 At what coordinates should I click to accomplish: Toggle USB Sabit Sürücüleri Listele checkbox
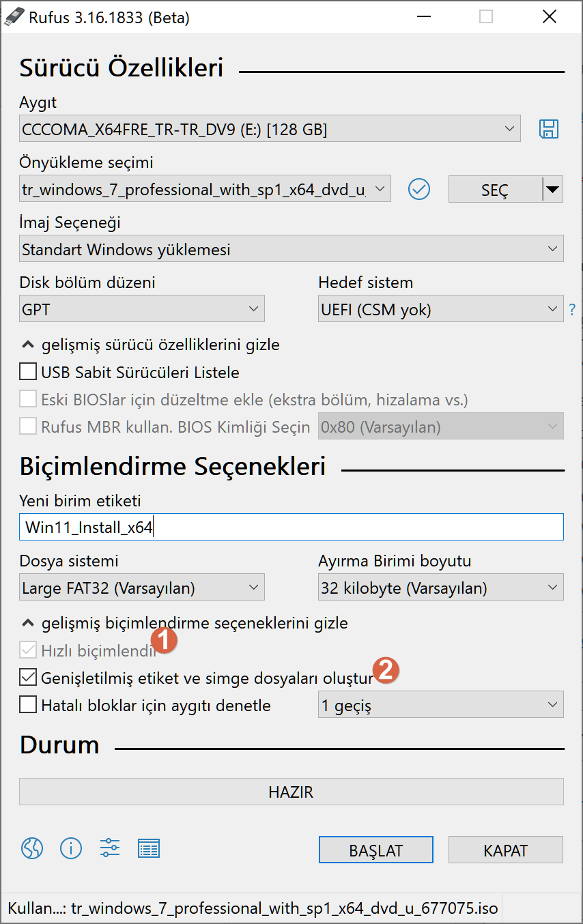[28, 372]
